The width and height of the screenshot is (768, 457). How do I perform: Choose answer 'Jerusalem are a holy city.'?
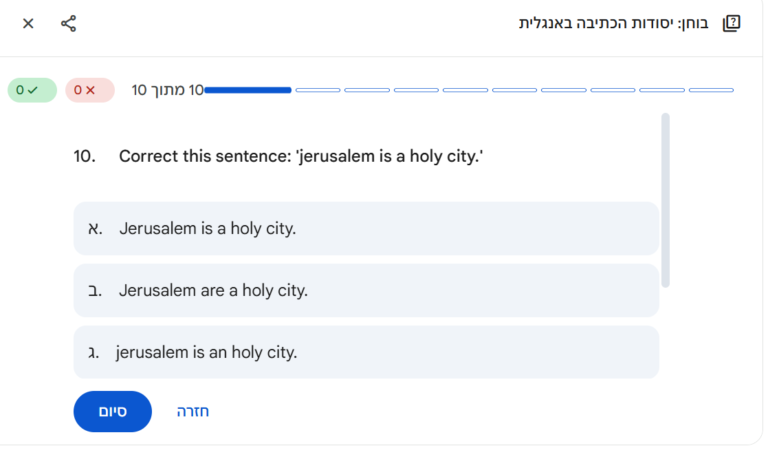(x=366, y=291)
